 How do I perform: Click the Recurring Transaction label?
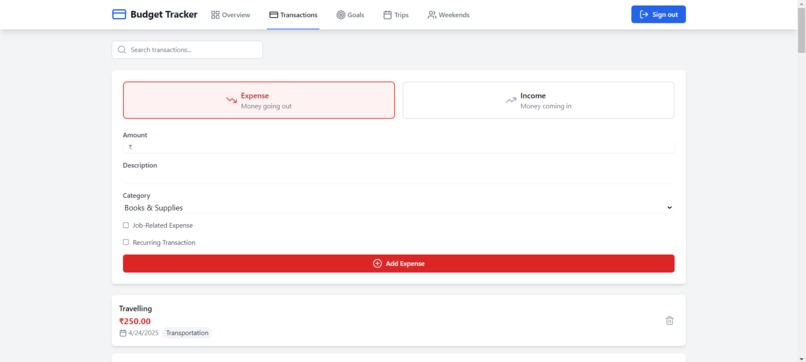(164, 242)
